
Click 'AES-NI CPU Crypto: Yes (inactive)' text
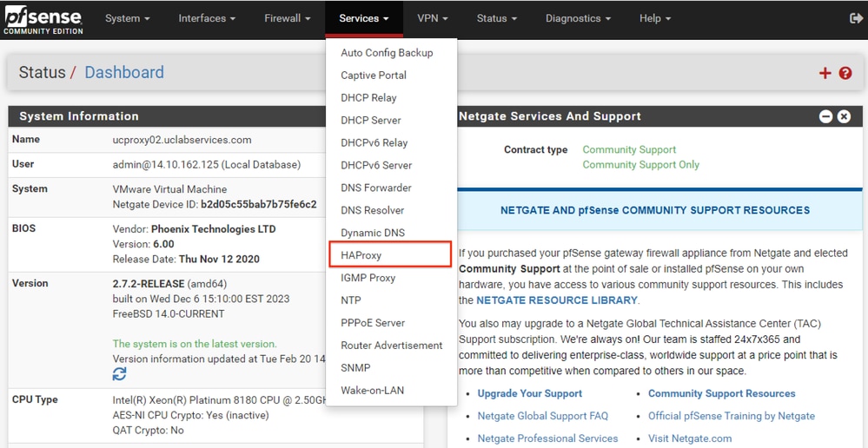pyautogui.click(x=190, y=415)
